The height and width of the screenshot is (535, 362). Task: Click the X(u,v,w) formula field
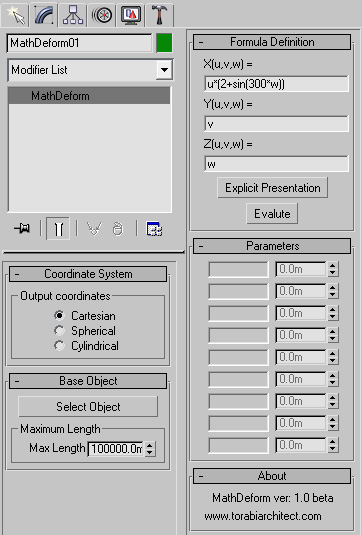276,84
